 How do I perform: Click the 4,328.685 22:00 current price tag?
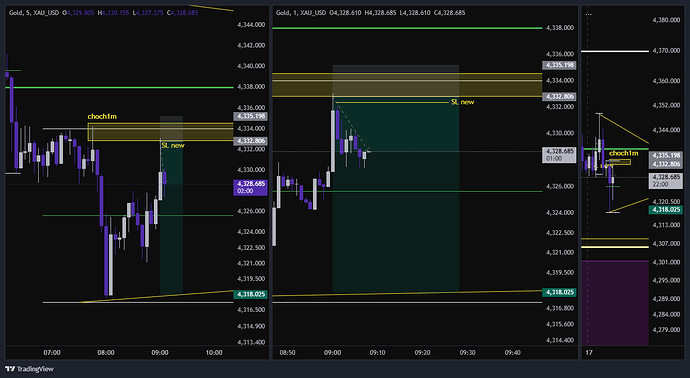tap(667, 180)
